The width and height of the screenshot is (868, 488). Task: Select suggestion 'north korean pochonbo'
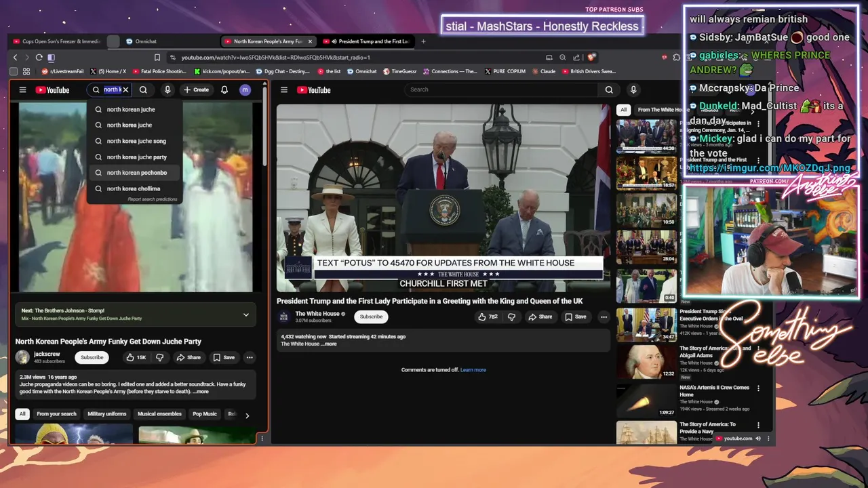(134, 173)
